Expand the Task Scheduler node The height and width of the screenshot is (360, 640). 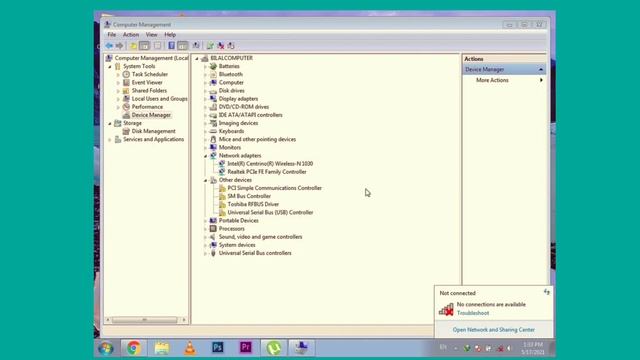pos(118,75)
